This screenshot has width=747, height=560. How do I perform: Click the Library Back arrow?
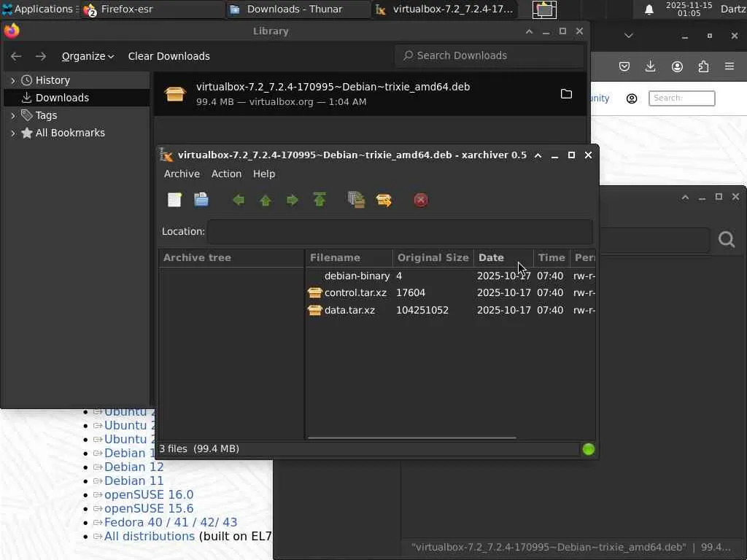point(16,56)
